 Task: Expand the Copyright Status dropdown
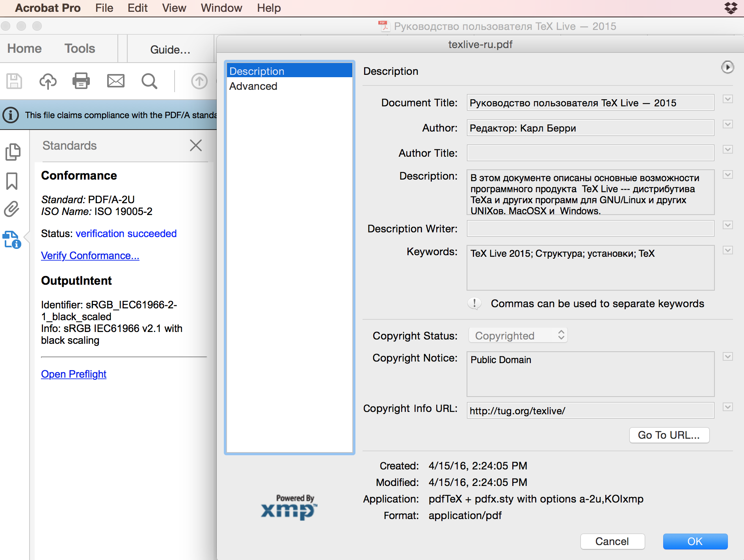pyautogui.click(x=518, y=336)
